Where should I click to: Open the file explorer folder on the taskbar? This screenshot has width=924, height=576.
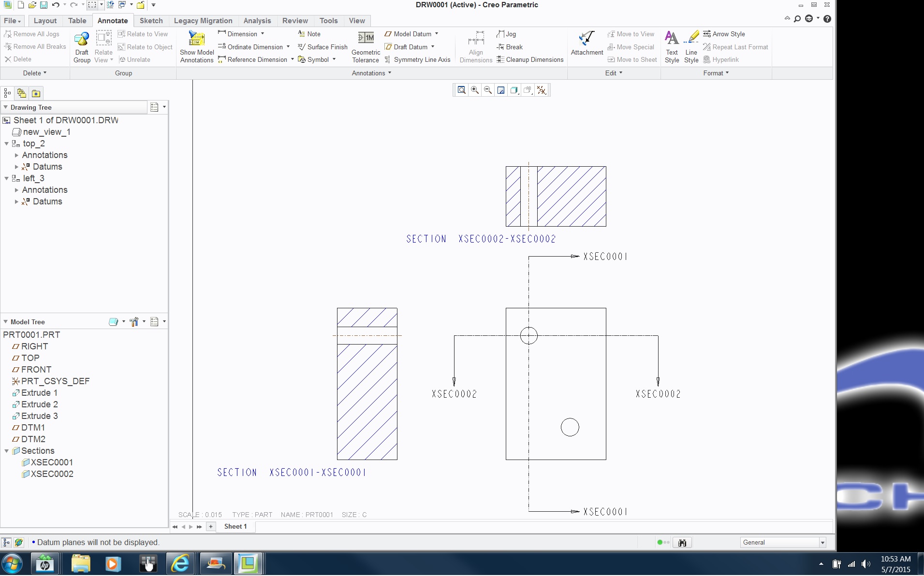pos(81,563)
